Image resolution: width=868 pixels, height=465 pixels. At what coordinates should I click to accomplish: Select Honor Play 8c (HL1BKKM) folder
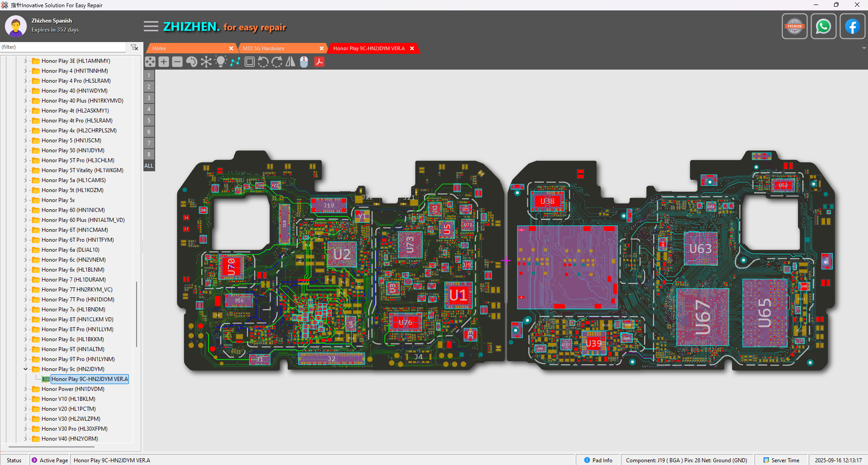73,339
